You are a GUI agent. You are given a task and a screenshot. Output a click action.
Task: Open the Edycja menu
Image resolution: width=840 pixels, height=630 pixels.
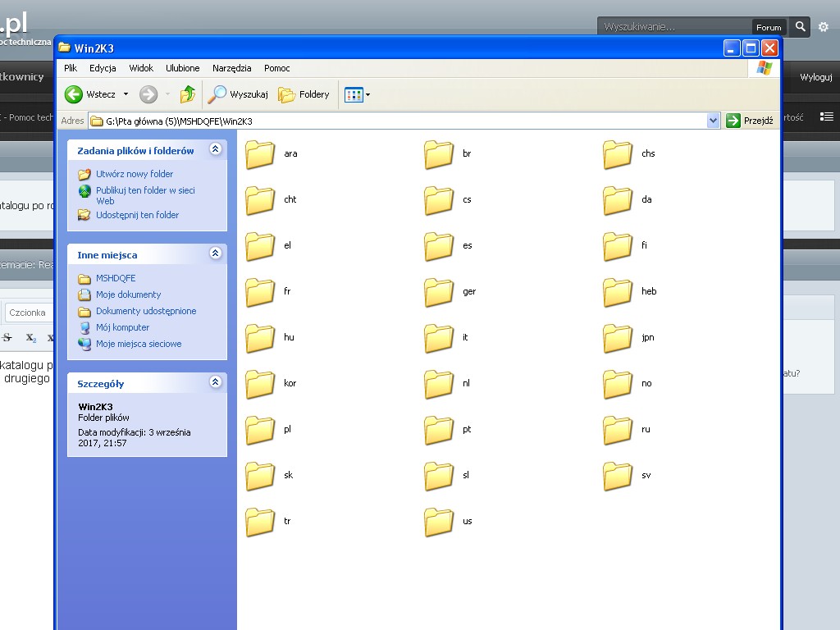click(103, 68)
